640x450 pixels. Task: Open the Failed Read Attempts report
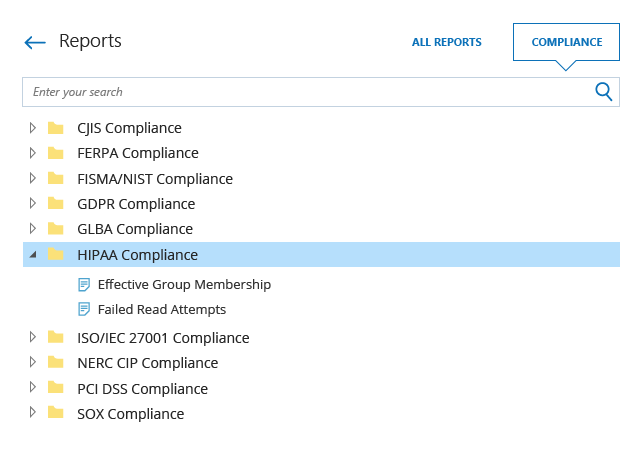point(162,310)
